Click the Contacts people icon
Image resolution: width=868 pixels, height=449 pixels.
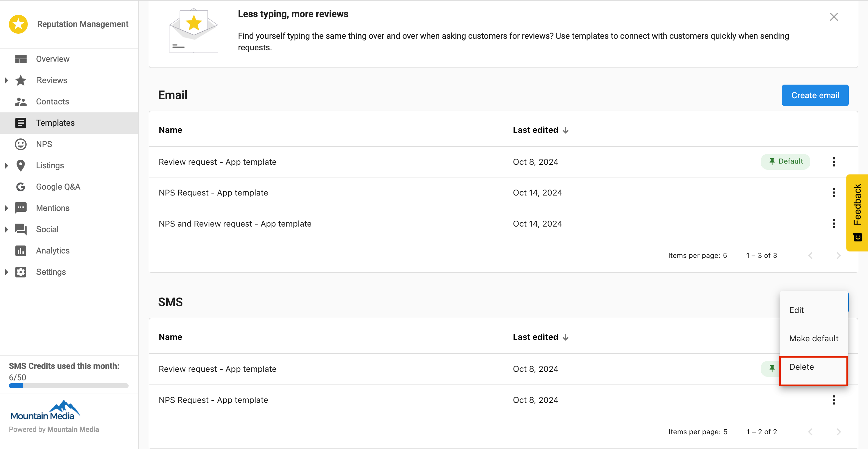point(21,101)
